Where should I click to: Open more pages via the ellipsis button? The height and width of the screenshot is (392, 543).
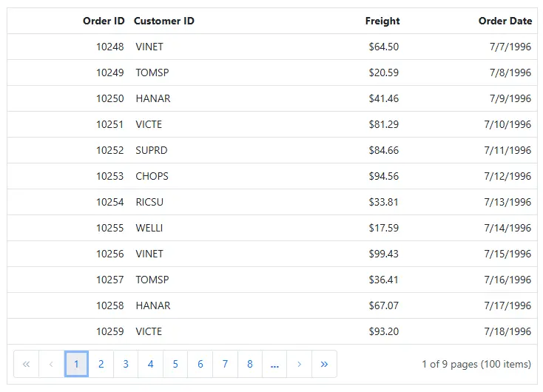[274, 364]
